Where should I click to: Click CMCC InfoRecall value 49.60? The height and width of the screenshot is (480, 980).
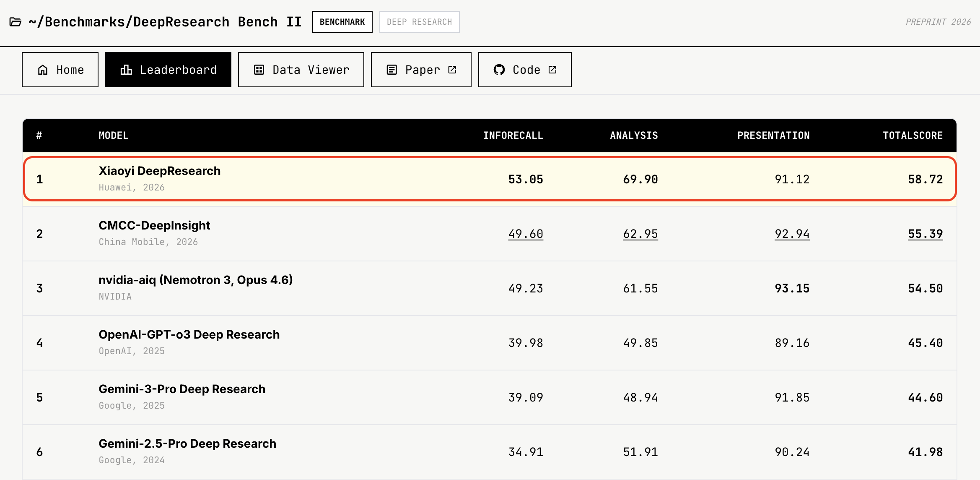click(x=526, y=234)
